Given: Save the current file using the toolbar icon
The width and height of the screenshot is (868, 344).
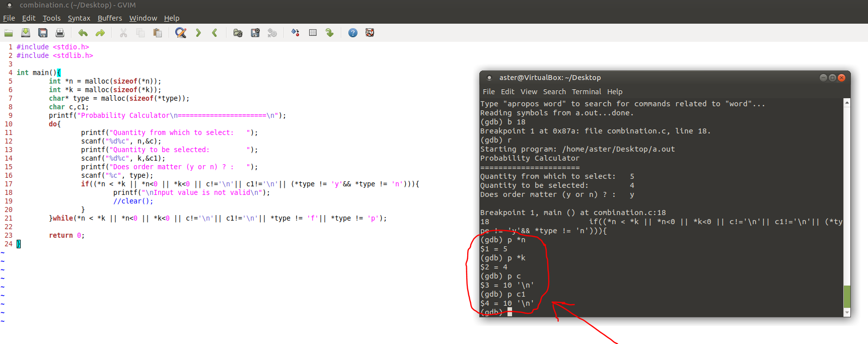Looking at the screenshot, I should [x=26, y=33].
